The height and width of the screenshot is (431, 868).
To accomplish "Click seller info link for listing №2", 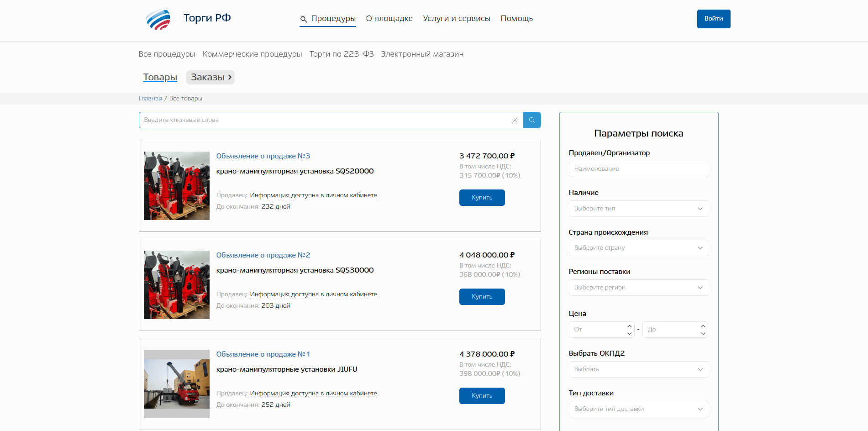I will (x=313, y=294).
